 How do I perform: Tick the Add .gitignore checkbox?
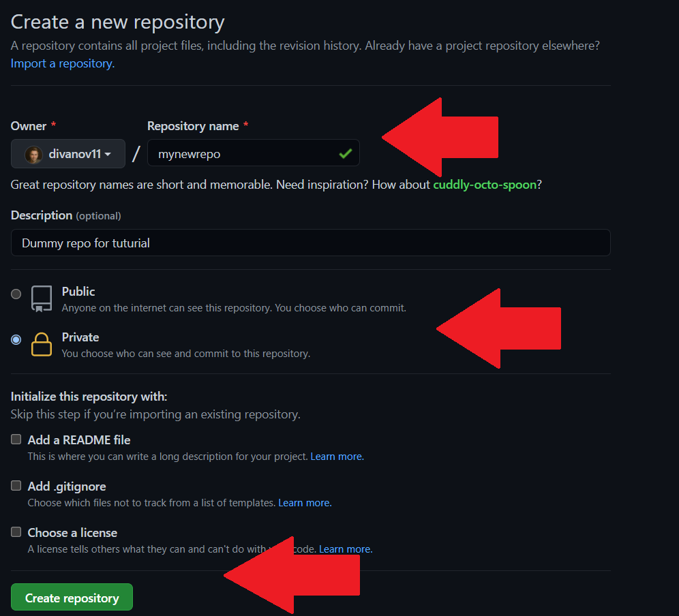coord(16,486)
